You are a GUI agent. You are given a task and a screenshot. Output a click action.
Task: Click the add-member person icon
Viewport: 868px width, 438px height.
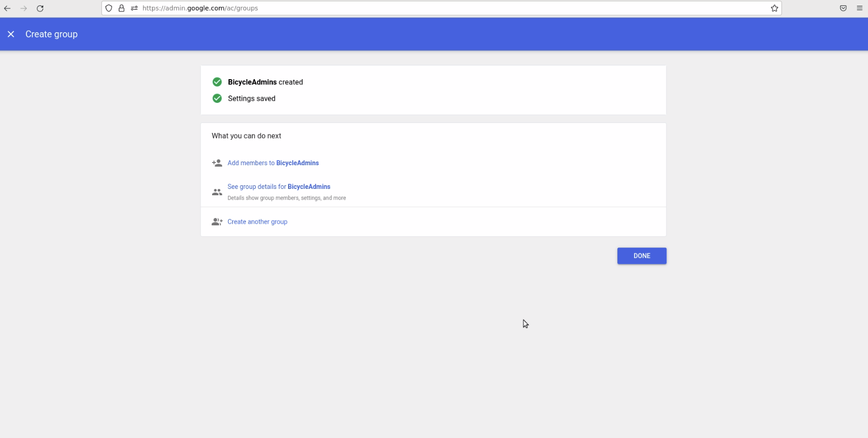[217, 163]
